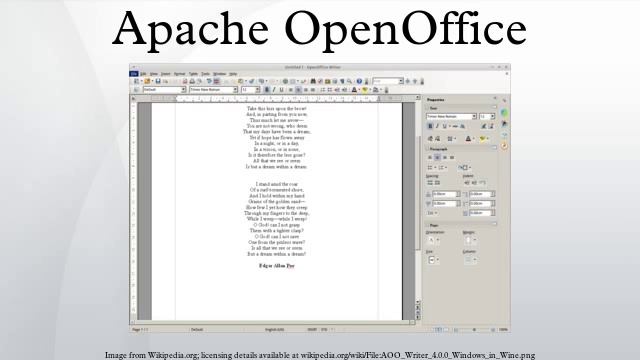
Task: Click the Gallery icon in standard toolbar
Action: tap(327, 81)
